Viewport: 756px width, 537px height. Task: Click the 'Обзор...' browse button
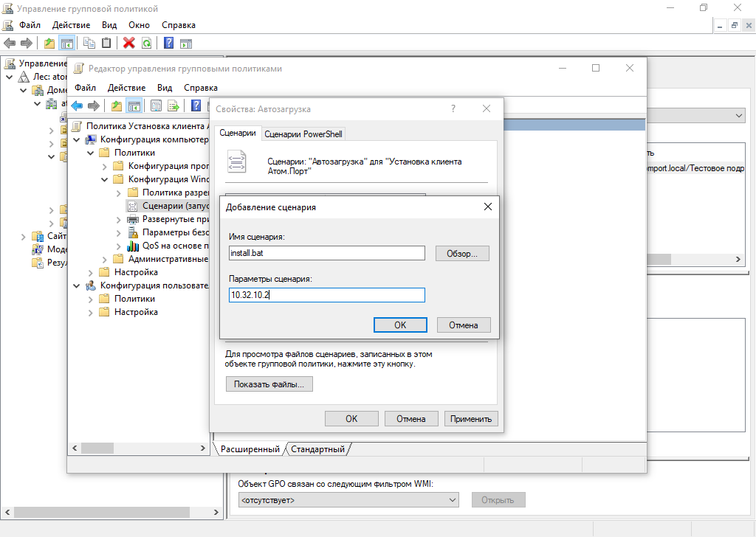(462, 253)
